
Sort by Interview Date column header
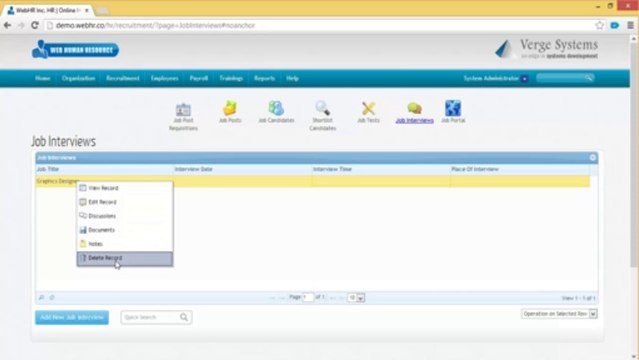pyautogui.click(x=242, y=169)
